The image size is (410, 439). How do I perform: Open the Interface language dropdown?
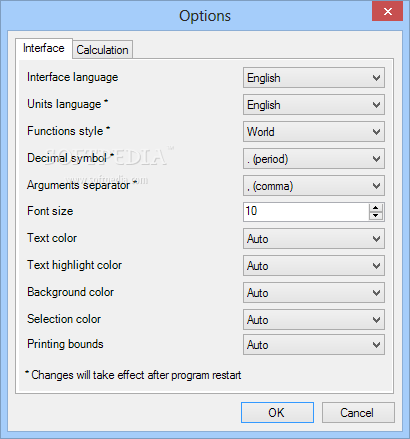pos(314,78)
